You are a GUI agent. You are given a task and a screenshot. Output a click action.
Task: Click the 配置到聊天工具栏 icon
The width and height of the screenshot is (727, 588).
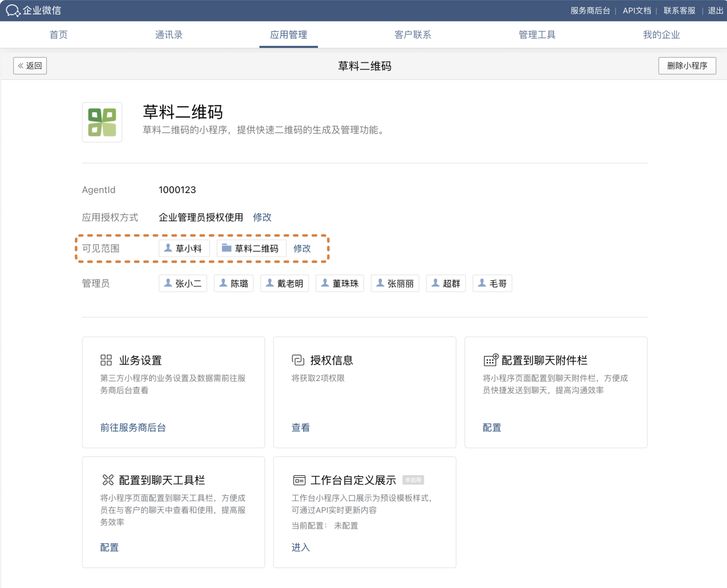(x=108, y=480)
